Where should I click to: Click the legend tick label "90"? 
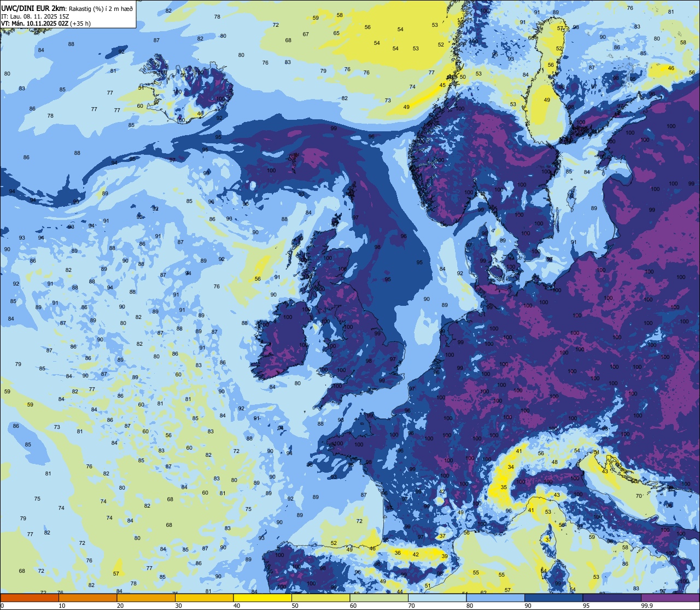pyautogui.click(x=528, y=606)
